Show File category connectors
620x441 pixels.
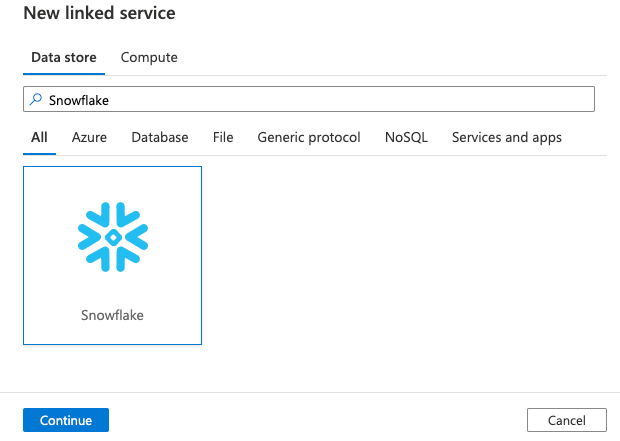coord(223,137)
